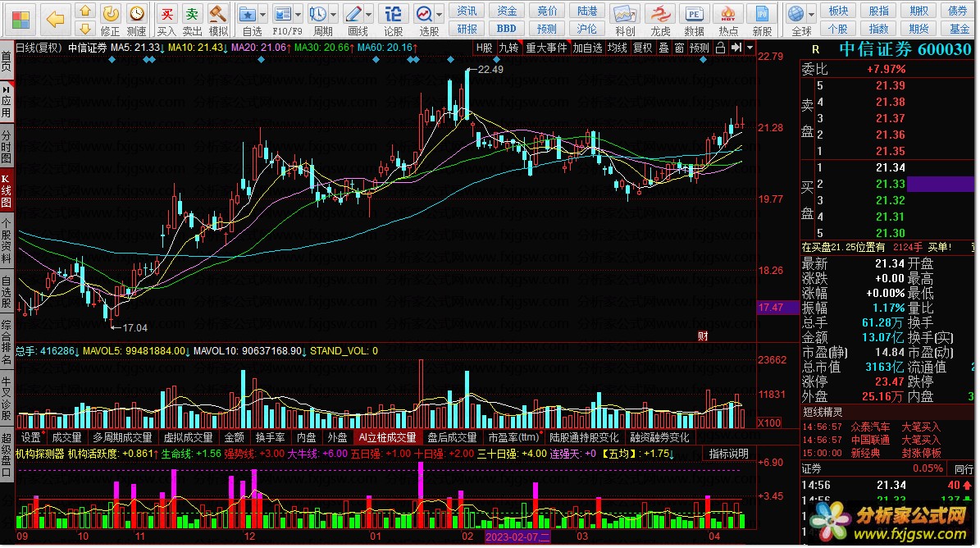980x548 pixels.
Task: Click 众泰汽车 in the 短线精灵 list
Action: click(x=870, y=427)
